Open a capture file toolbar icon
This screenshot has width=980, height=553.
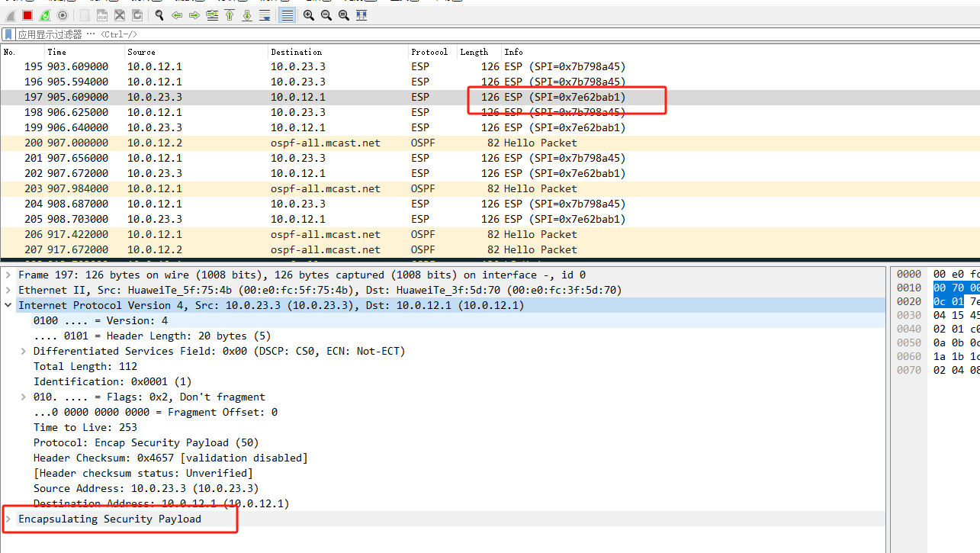pyautogui.click(x=85, y=15)
